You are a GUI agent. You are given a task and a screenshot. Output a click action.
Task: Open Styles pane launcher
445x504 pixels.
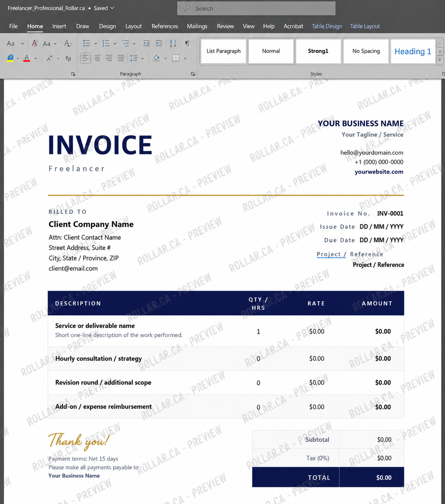[443, 74]
